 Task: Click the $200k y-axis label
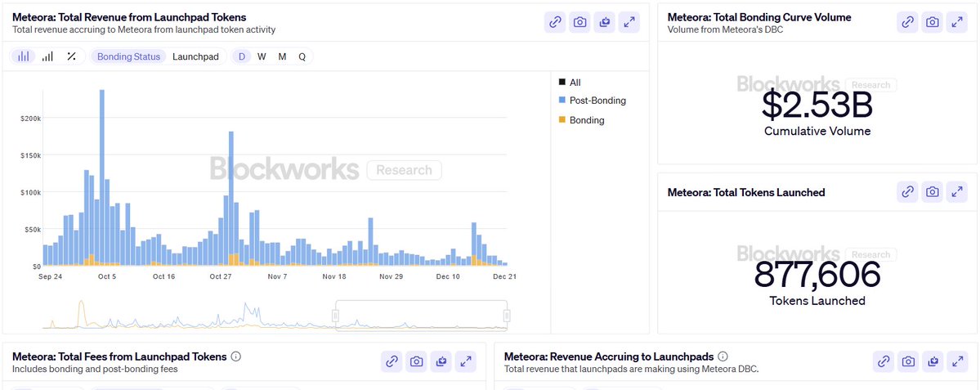click(29, 119)
